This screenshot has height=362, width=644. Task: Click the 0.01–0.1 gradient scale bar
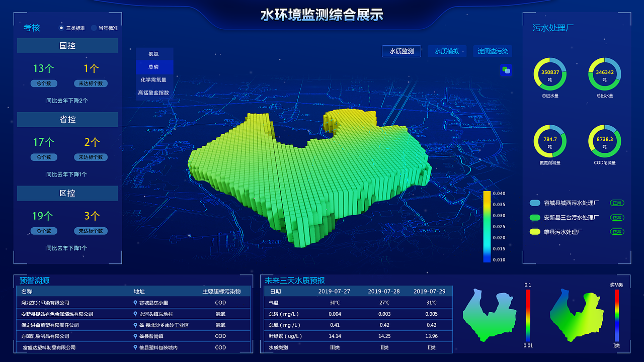[528, 316]
